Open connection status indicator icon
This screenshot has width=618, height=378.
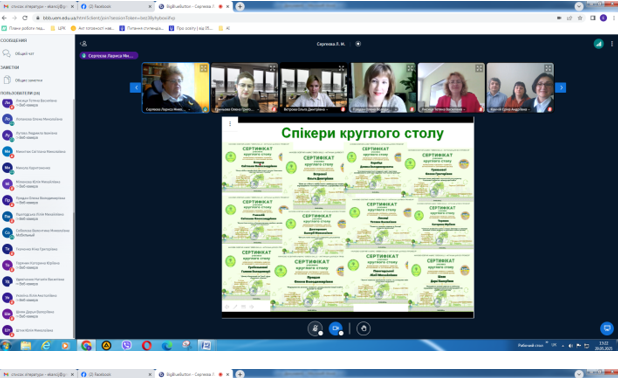[x=599, y=44]
